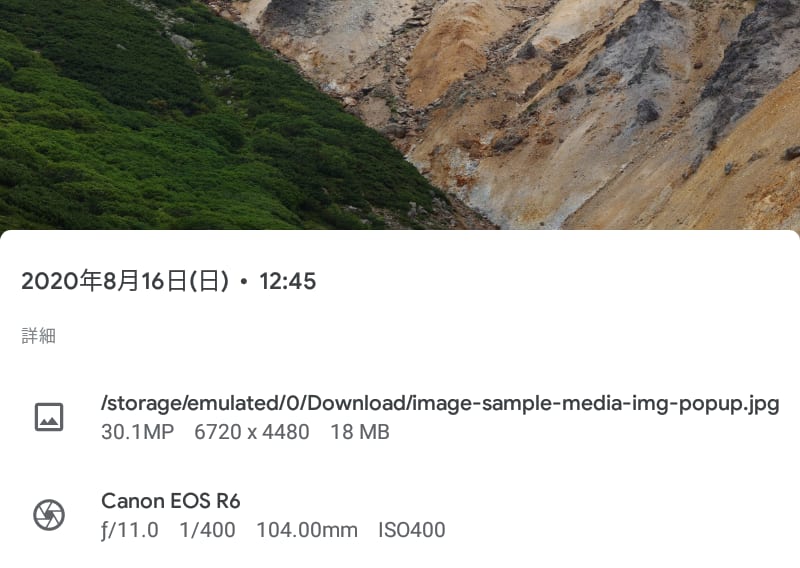Image resolution: width=800 pixels, height=568 pixels.
Task: Tap the Canon EOS R6 camera model
Action: [171, 501]
